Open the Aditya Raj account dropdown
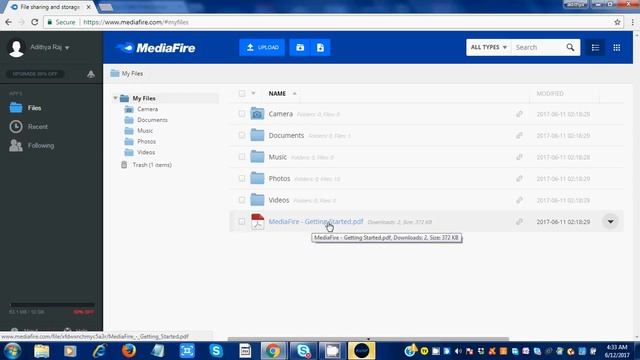 click(x=50, y=47)
